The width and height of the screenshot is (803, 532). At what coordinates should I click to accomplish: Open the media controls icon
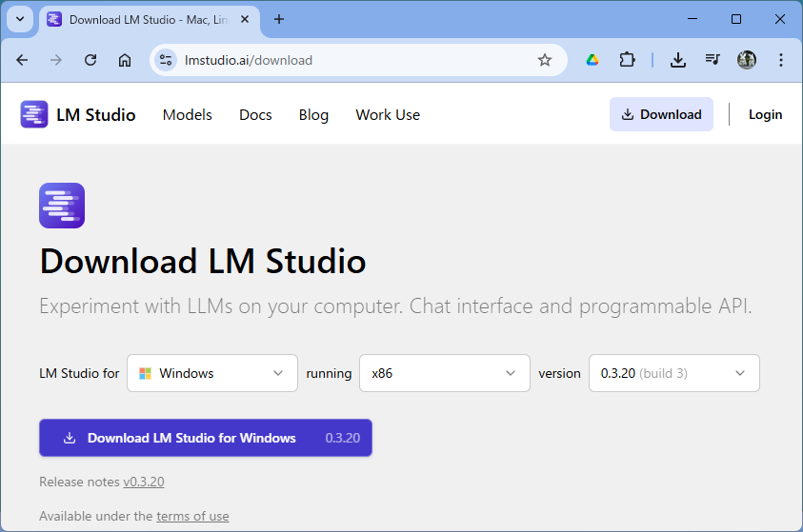(713, 60)
